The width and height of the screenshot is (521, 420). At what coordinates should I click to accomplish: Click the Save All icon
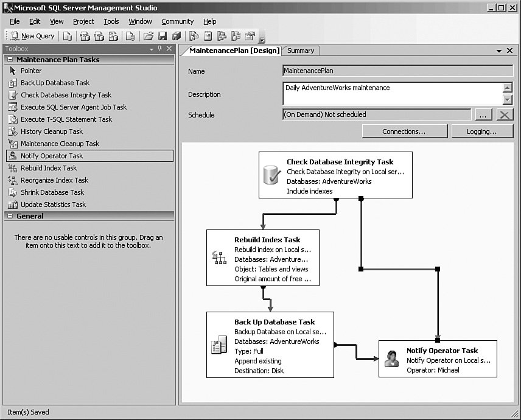[x=177, y=36]
